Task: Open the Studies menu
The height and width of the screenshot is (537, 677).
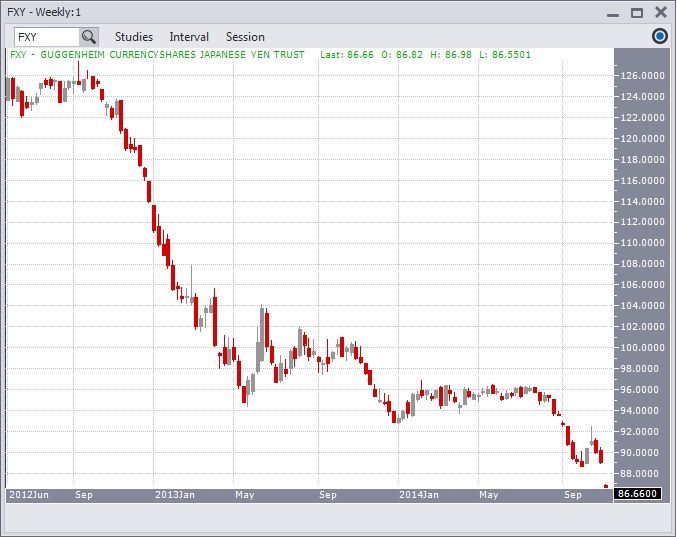Action: click(x=134, y=37)
